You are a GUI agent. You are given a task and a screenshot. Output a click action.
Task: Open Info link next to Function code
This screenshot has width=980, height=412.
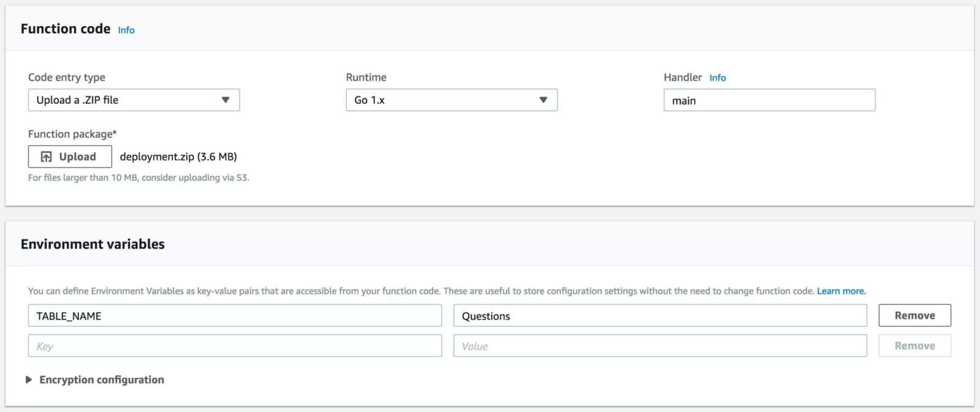(126, 30)
